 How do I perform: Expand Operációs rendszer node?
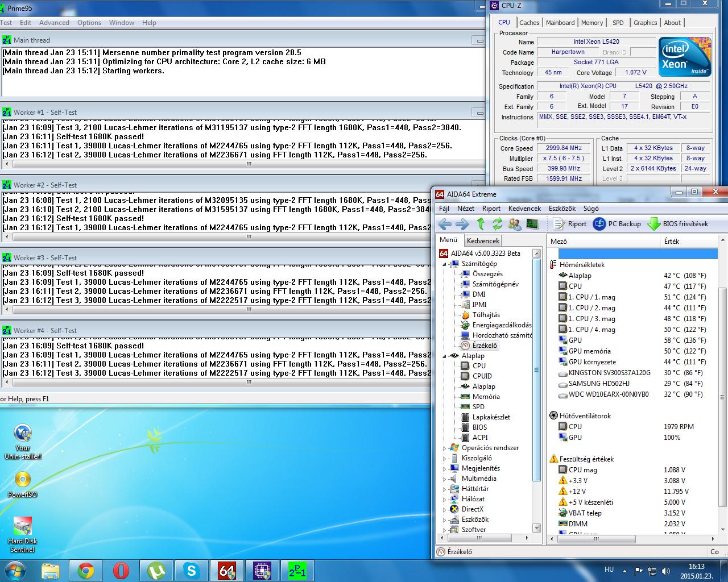click(x=445, y=448)
